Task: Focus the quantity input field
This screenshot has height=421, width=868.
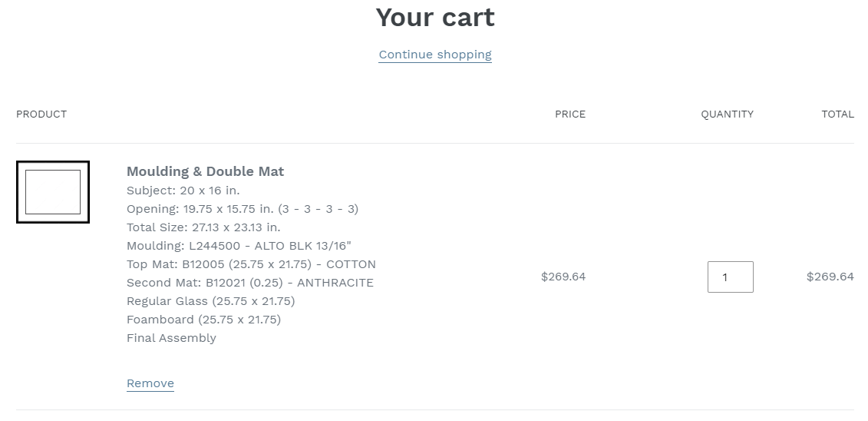Action: tap(730, 277)
